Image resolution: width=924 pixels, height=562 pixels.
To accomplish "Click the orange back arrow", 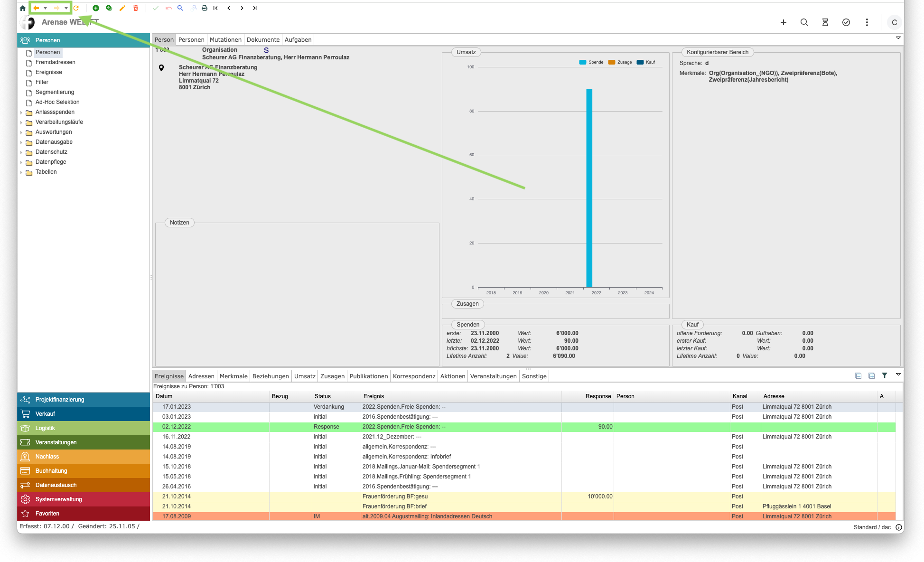I will tap(36, 8).
